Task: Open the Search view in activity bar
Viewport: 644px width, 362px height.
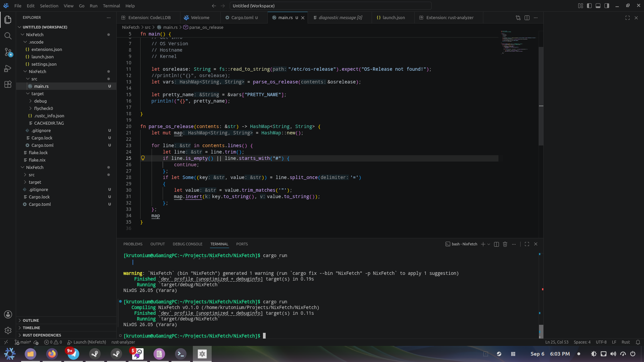Action: coord(8,36)
